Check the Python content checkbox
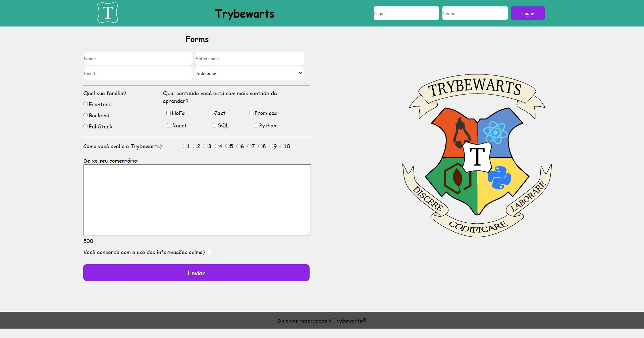644x338 pixels. 256,125
